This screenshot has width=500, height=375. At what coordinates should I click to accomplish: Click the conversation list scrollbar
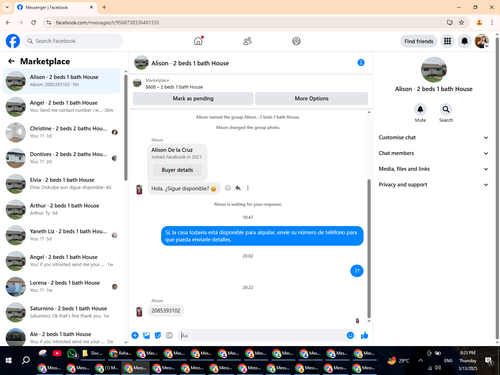pyautogui.click(x=126, y=128)
